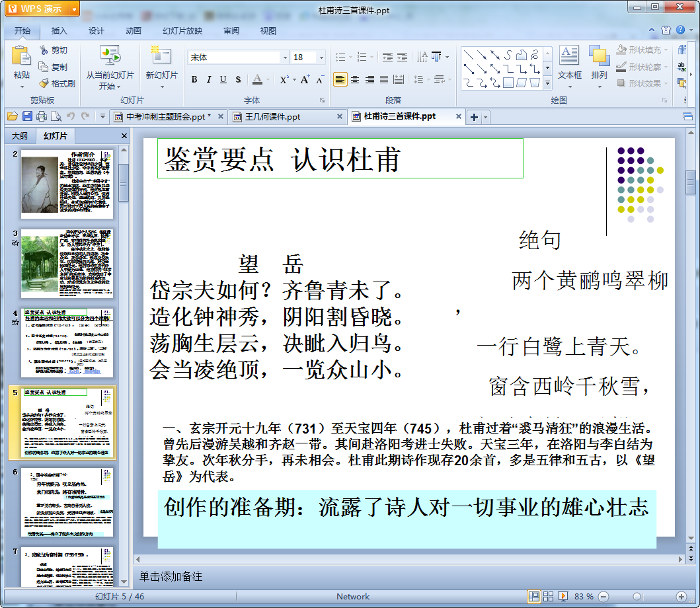Open the WPS 演示 application menu arrow
This screenshot has width=700, height=608.
tap(74, 9)
